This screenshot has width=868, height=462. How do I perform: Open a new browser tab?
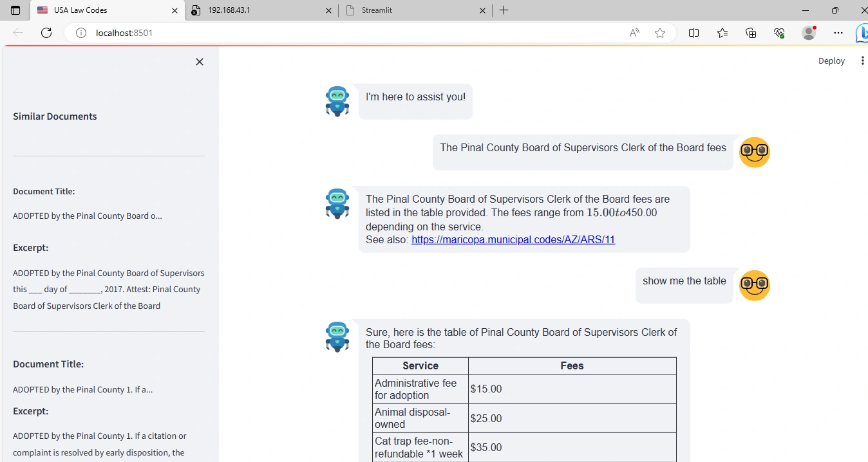click(504, 10)
